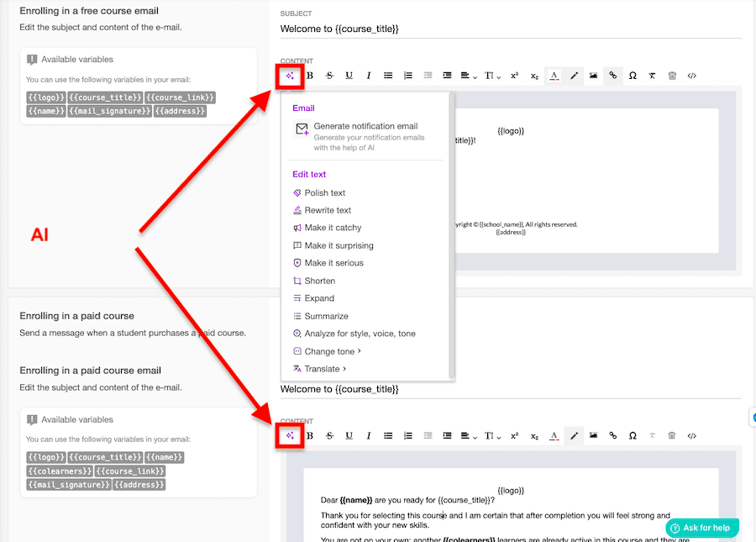756x542 pixels.
Task: Insert an image into the email content
Action: coord(594,75)
